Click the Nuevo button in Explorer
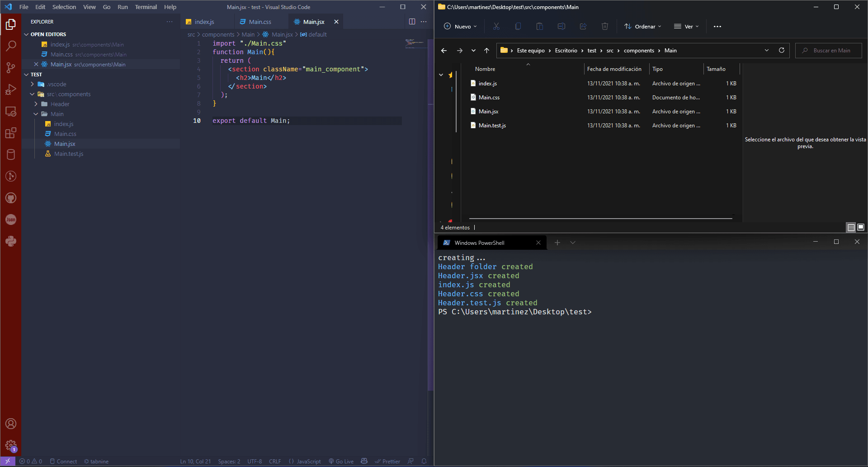Image resolution: width=868 pixels, height=467 pixels. coord(460,26)
